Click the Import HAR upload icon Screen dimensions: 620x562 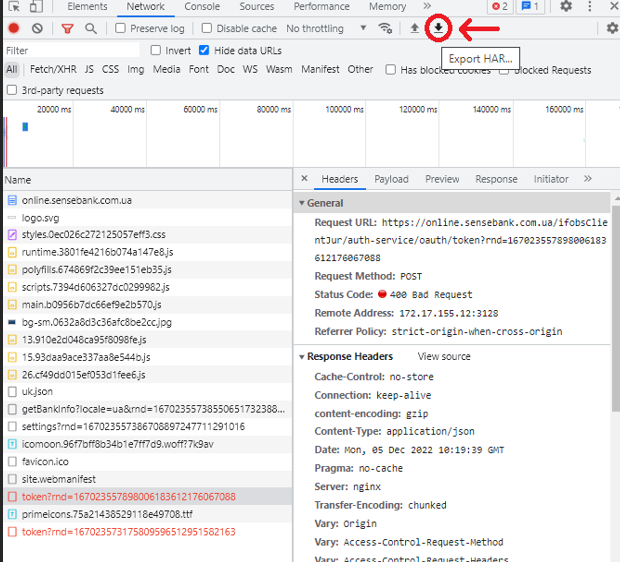pyautogui.click(x=414, y=28)
